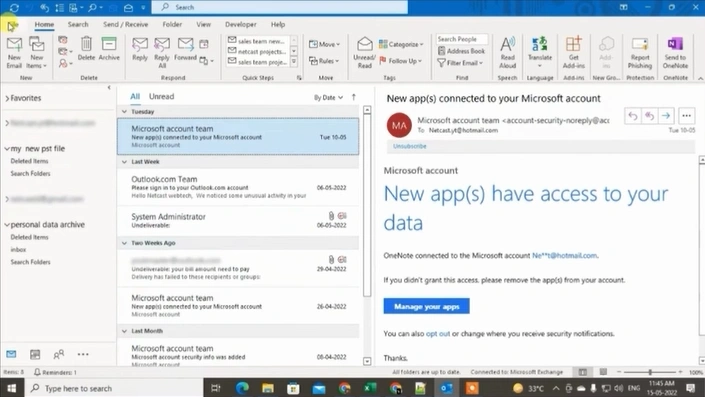Click Forward arrow in reading pane
705x397 pixels.
(x=666, y=116)
